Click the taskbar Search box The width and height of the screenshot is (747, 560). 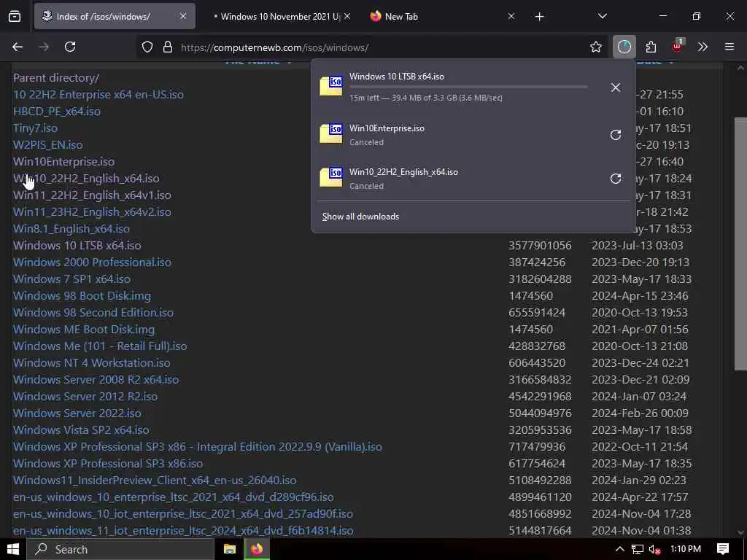point(120,549)
